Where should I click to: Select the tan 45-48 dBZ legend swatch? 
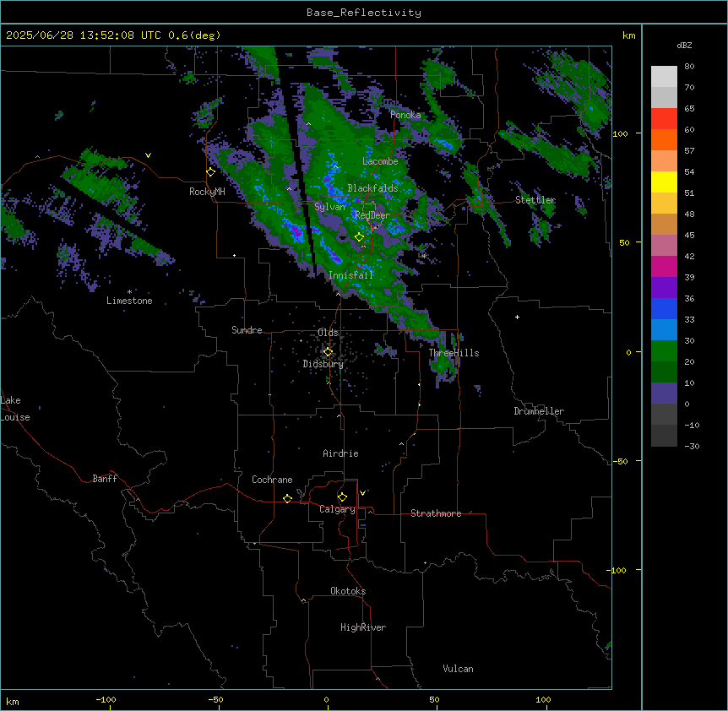(664, 224)
